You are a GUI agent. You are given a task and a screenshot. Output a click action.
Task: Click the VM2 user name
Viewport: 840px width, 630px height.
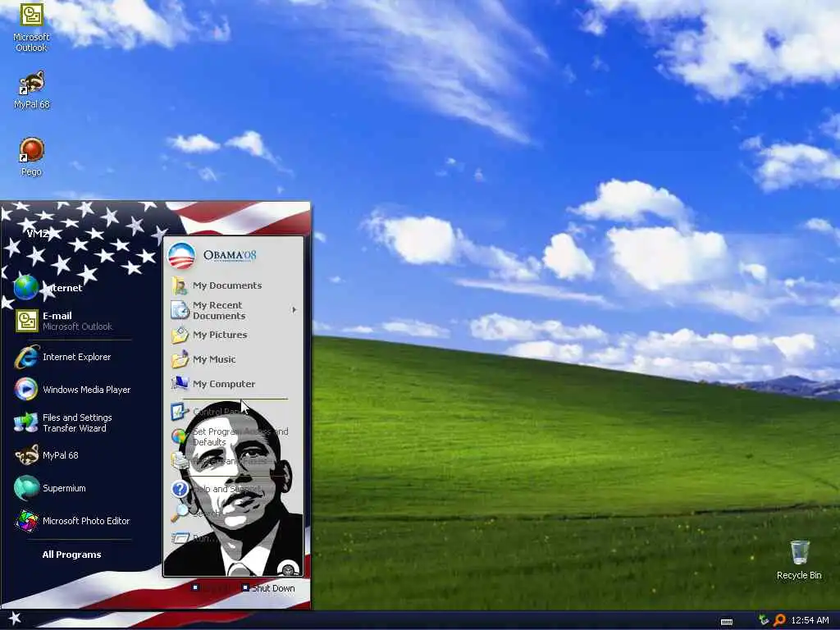point(38,234)
